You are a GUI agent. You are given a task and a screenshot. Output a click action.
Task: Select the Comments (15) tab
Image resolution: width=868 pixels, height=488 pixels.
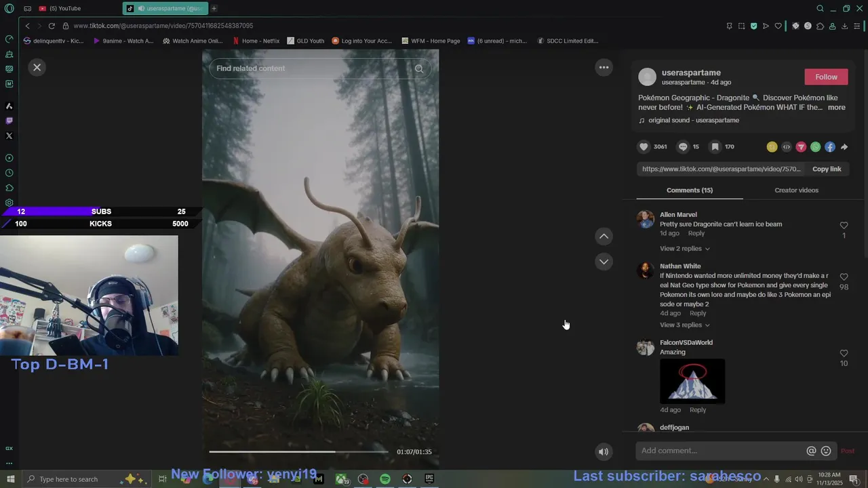(x=690, y=190)
